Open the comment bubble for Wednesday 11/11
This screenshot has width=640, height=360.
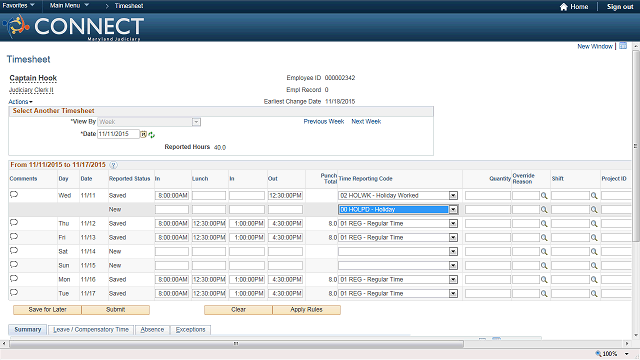(14, 195)
